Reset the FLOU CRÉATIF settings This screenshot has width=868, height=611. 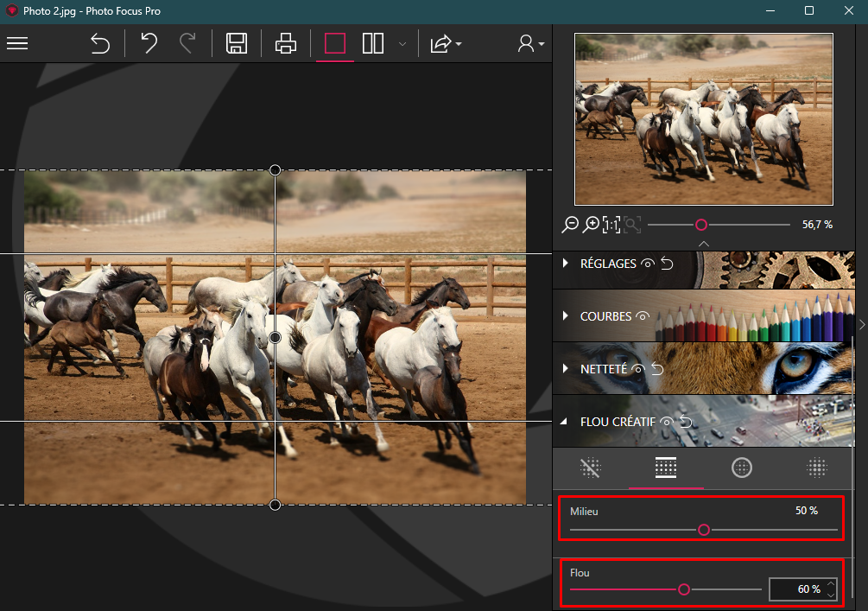tap(687, 422)
